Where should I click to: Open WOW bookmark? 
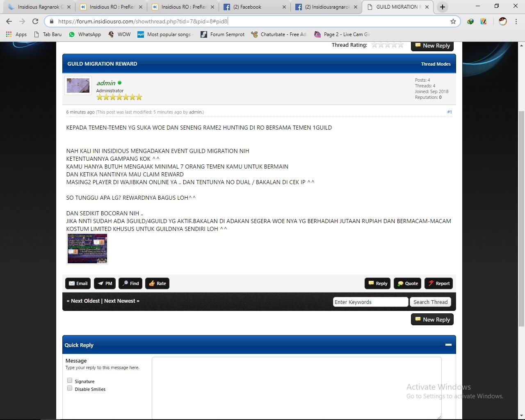[x=119, y=34]
